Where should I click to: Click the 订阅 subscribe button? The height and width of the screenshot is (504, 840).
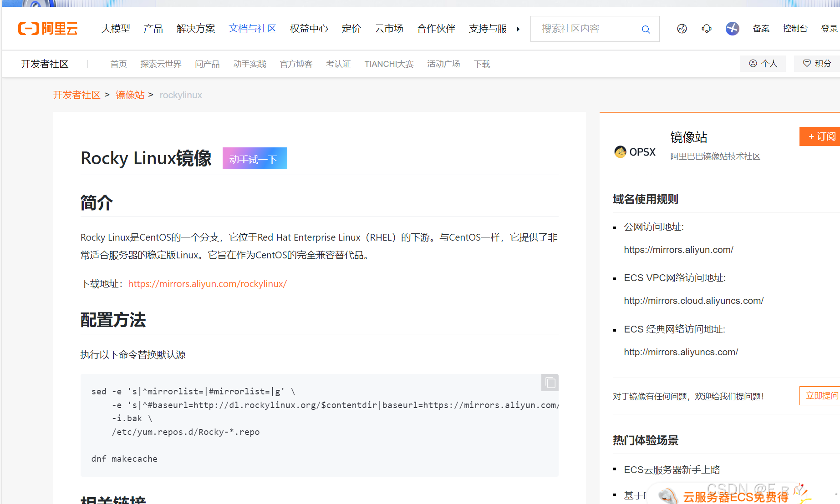click(820, 136)
